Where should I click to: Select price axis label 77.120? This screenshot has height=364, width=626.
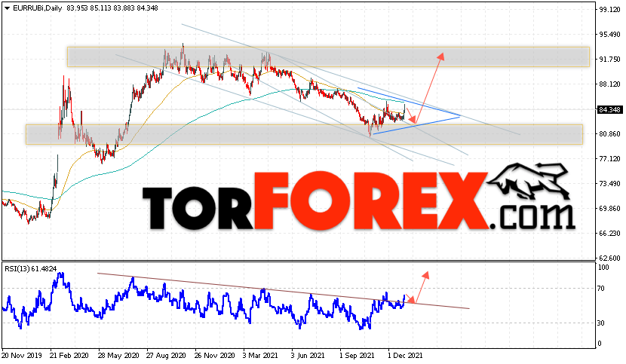point(609,158)
